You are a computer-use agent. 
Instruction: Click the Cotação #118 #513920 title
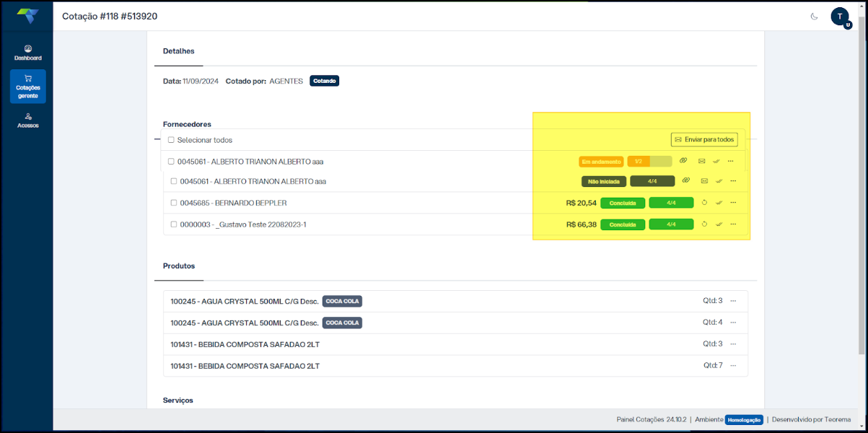(110, 16)
